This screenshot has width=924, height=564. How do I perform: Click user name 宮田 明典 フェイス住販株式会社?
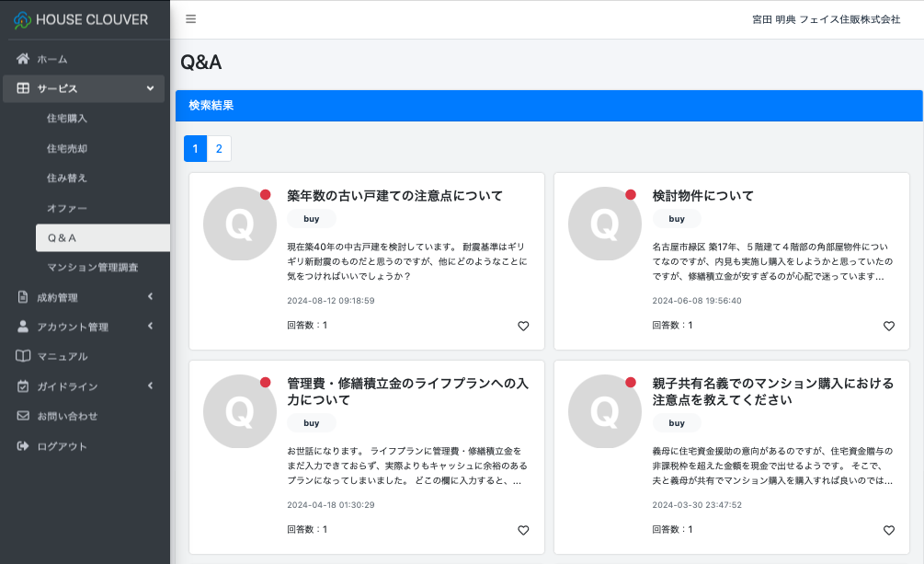coord(827,19)
